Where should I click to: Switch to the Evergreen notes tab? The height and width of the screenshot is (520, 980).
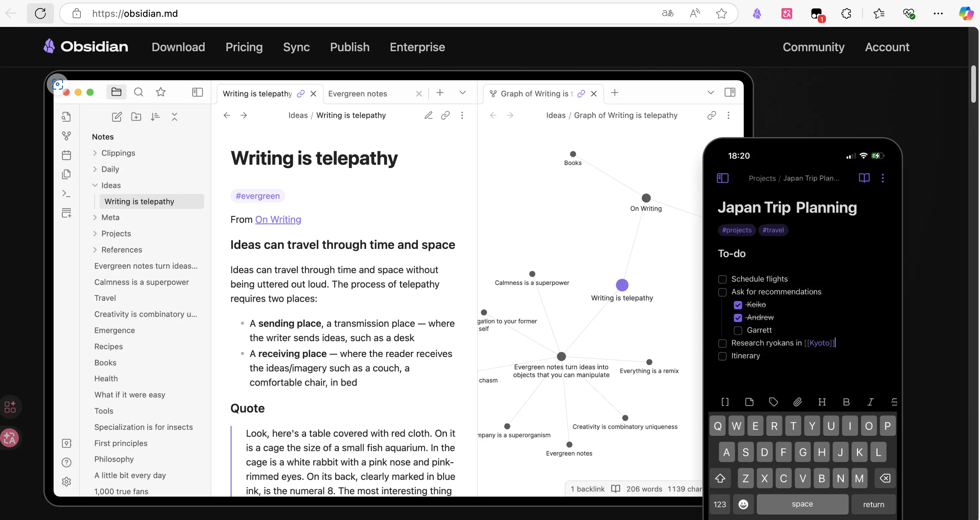tap(358, 94)
